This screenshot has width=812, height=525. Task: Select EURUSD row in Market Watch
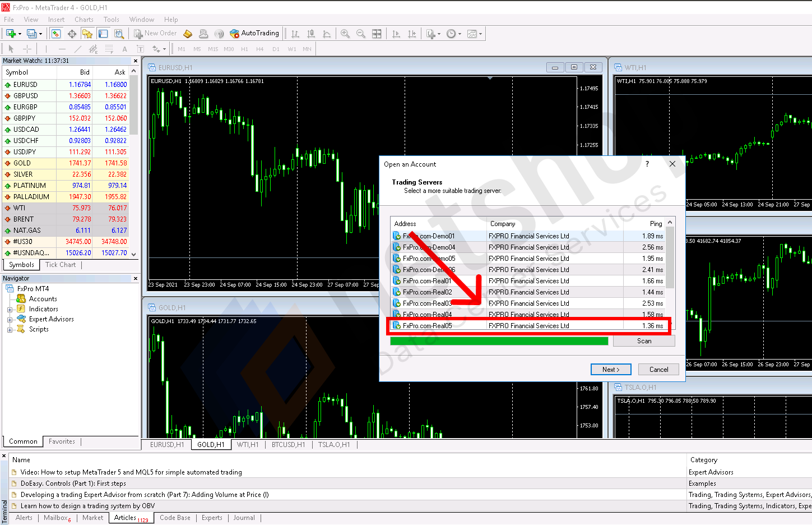[65, 85]
